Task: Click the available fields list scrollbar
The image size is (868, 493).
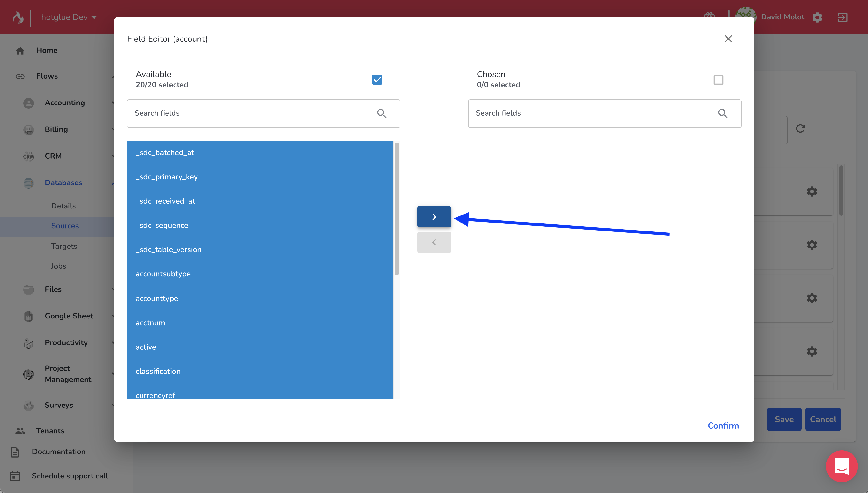Action: (397, 209)
